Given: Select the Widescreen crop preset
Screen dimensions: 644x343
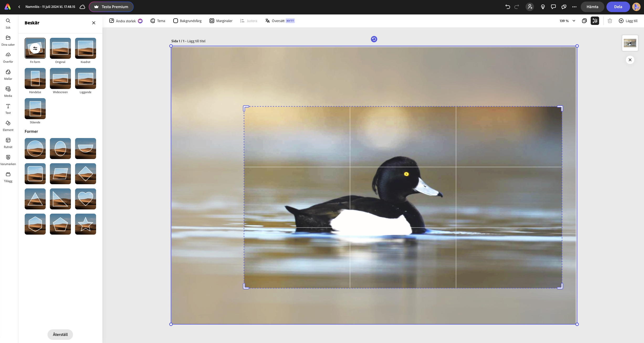Looking at the screenshot, I should pos(60,78).
